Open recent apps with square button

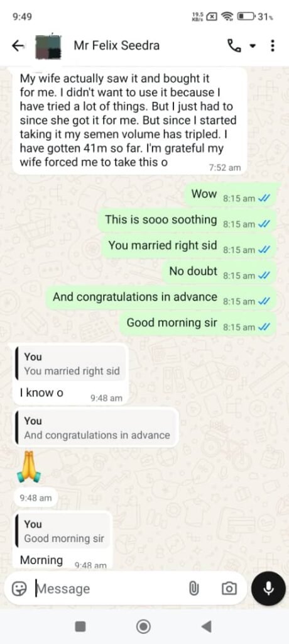coord(80,626)
